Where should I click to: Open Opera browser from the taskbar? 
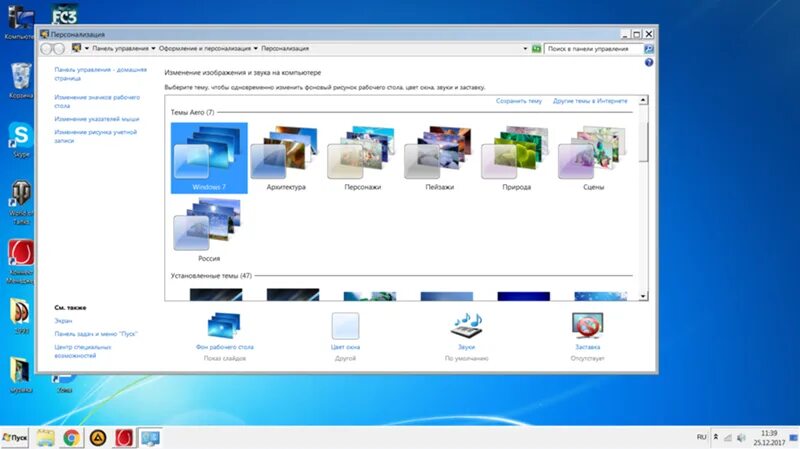pyautogui.click(x=124, y=438)
